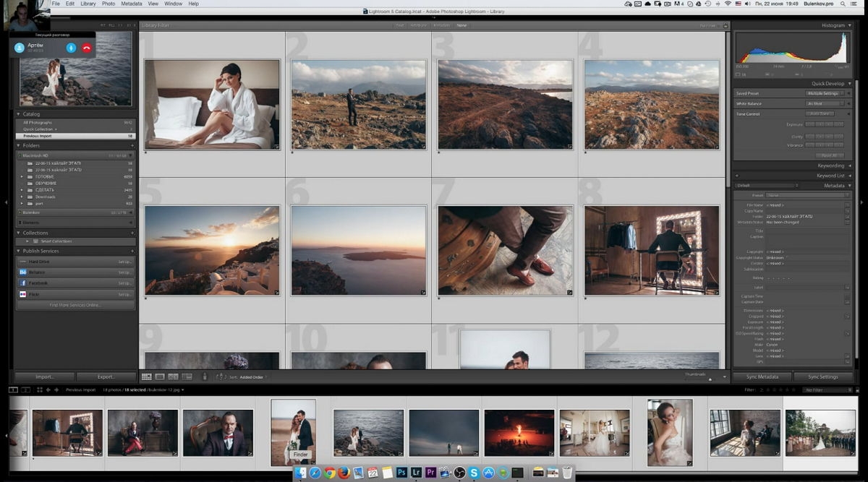Launch Google Chrome from the Dock
This screenshot has width=868, height=482.
[x=330, y=472]
